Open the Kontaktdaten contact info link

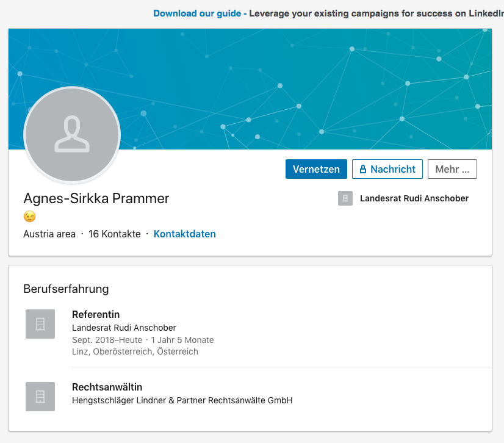click(184, 234)
